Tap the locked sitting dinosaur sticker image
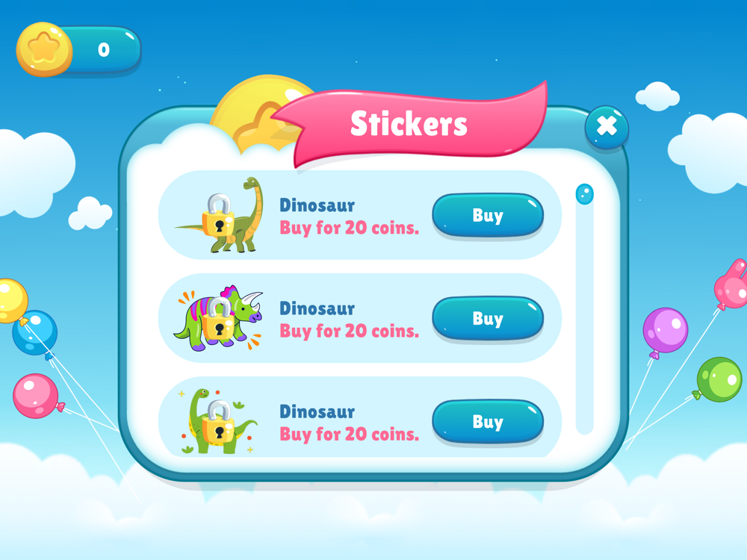 point(219,421)
